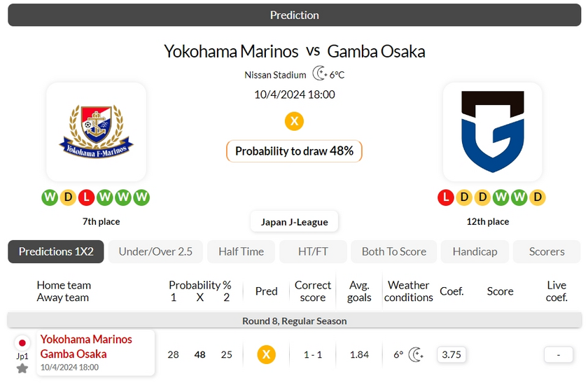588x383 pixels.
Task: Open the Handicap tab
Action: click(475, 251)
